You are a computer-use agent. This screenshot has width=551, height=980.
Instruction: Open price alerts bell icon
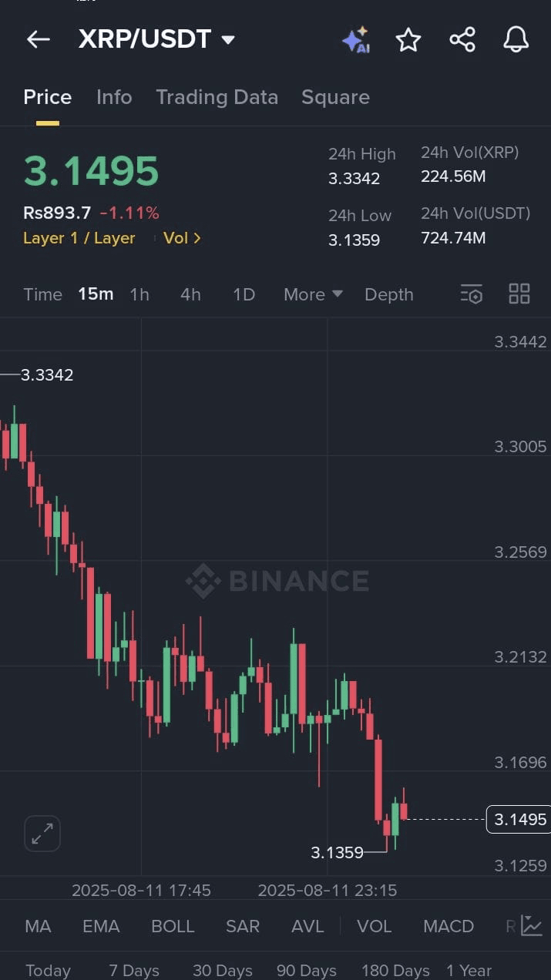pyautogui.click(x=516, y=40)
